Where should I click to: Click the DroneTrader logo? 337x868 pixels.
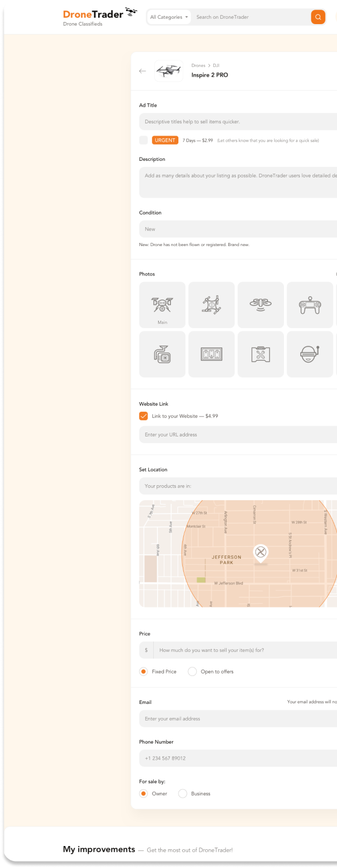tap(100, 14)
